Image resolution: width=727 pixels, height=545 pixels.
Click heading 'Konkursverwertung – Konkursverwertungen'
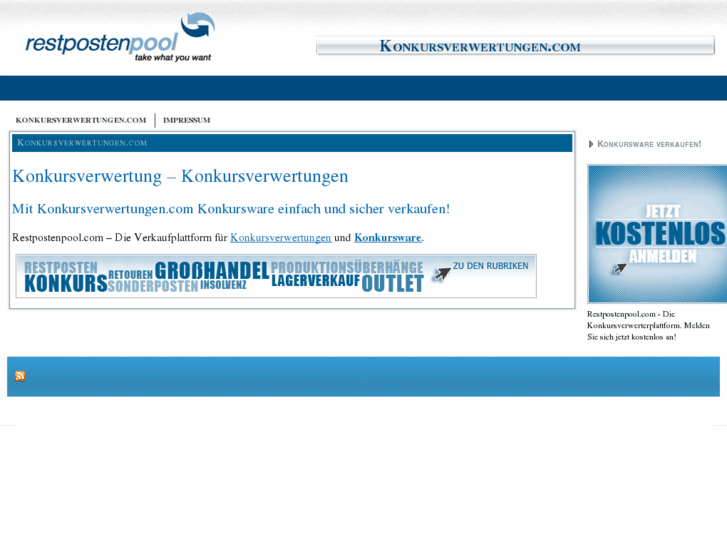coord(180,176)
